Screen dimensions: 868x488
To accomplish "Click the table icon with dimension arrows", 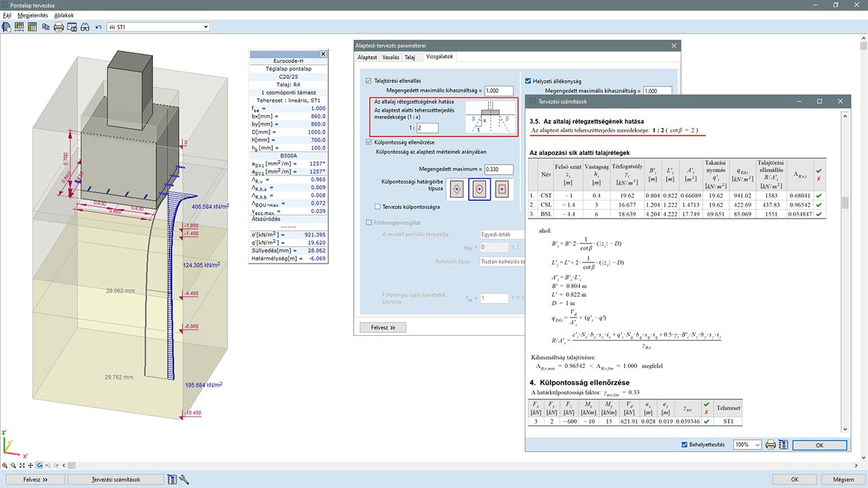I will 19,27.
